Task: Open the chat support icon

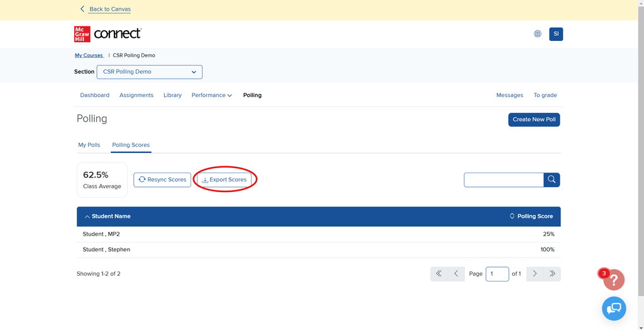Action: [614, 308]
